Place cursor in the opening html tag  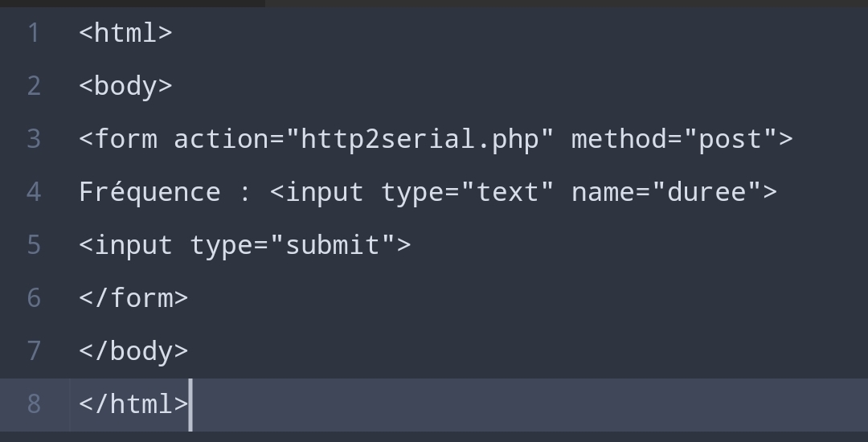click(125, 33)
